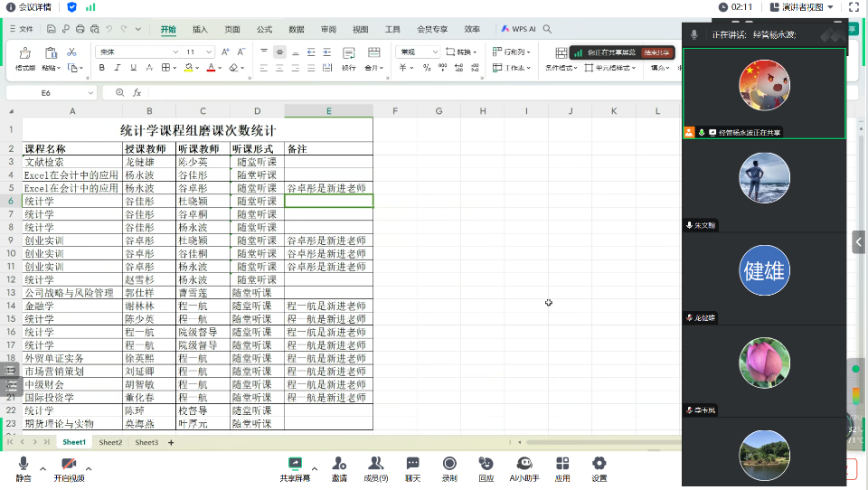
Task: Expand the cell name box dropdown arrow
Action: tap(90, 93)
